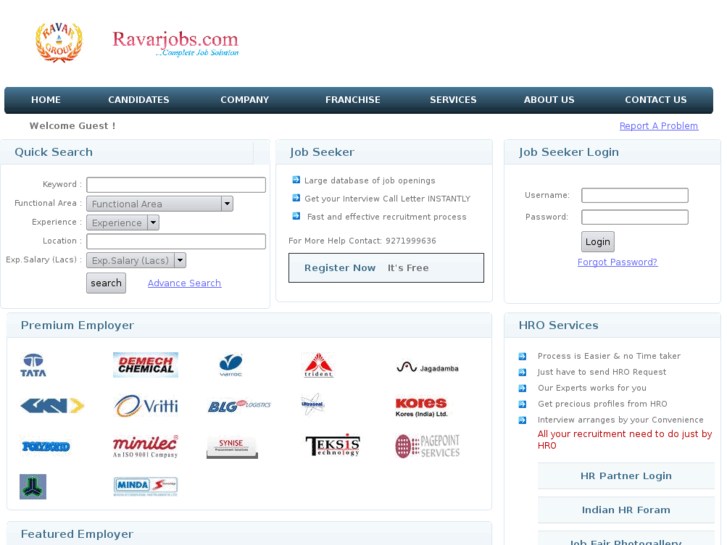Open the FRANCHISE menu
The width and height of the screenshot is (727, 545).
click(x=353, y=100)
